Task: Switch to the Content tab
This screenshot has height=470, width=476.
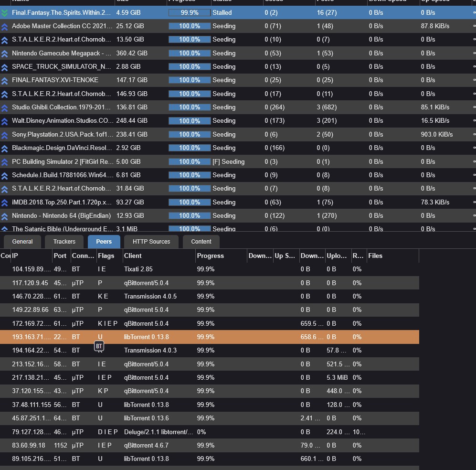Action: pos(201,242)
